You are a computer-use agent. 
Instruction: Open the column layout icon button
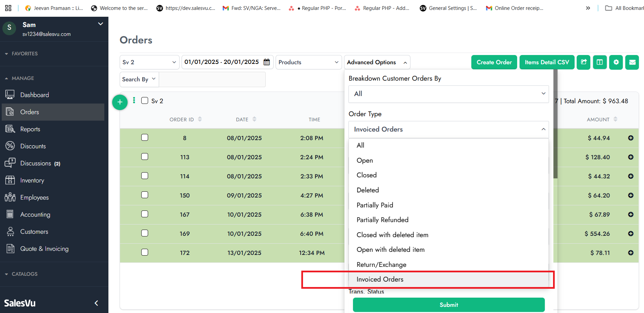pyautogui.click(x=600, y=62)
